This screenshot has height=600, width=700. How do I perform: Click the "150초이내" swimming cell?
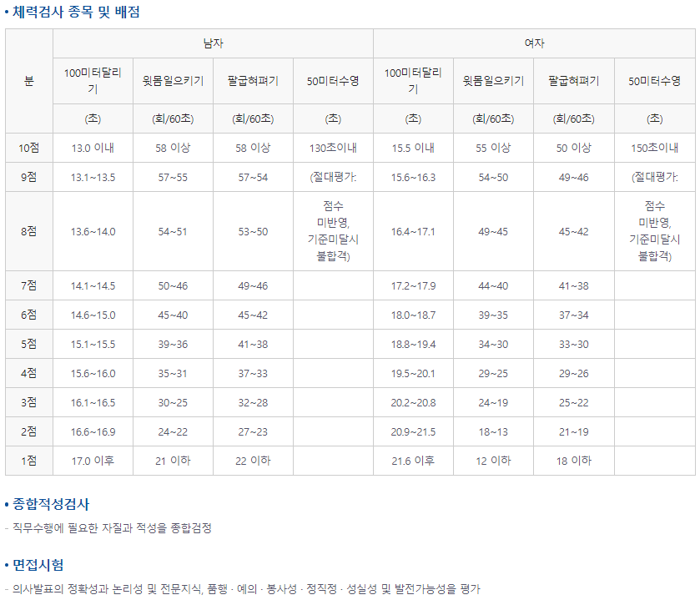655,148
